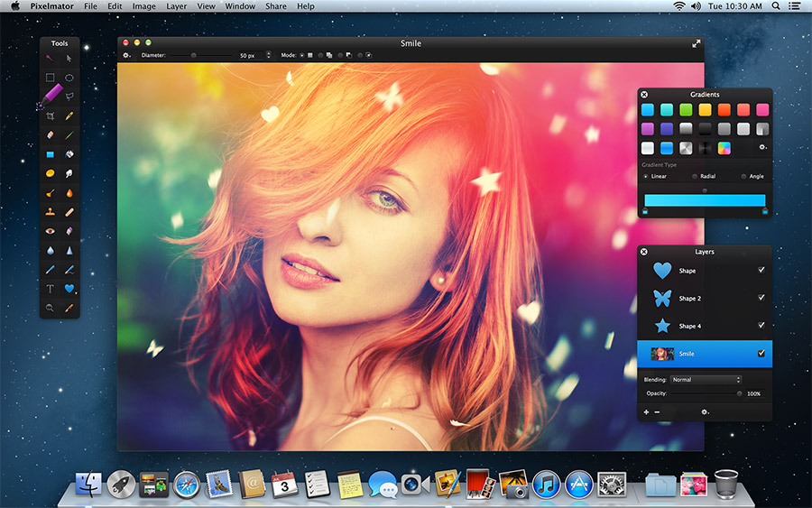Open the Layer menu
This screenshot has width=812, height=508.
[x=177, y=6]
